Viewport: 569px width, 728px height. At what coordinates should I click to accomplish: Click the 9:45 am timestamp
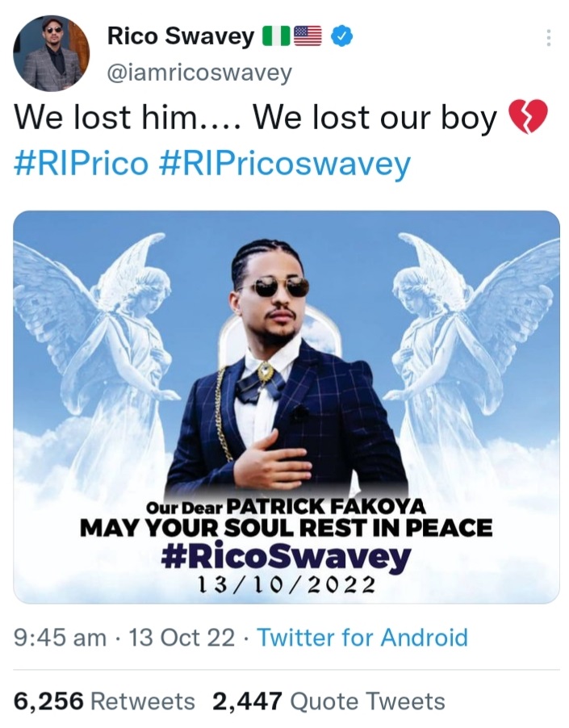coord(61,638)
